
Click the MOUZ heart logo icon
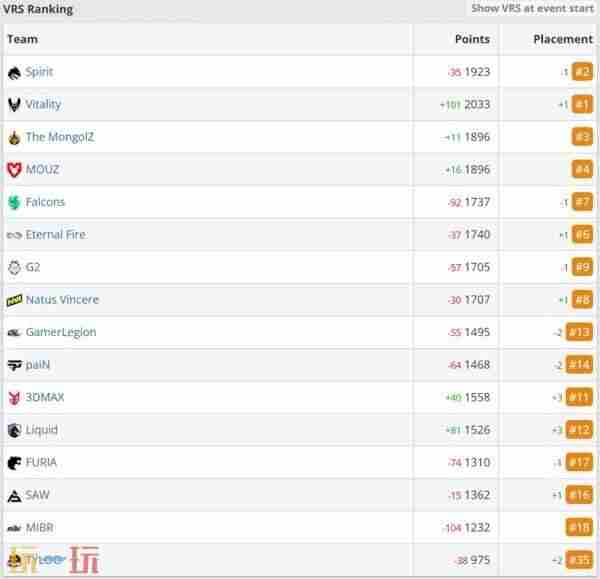14,169
